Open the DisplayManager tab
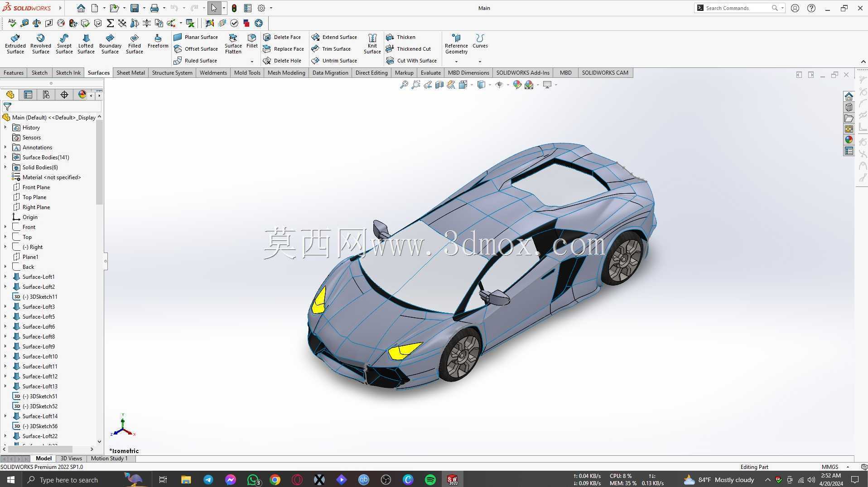Screen dimensions: 868x487 coord(82,95)
